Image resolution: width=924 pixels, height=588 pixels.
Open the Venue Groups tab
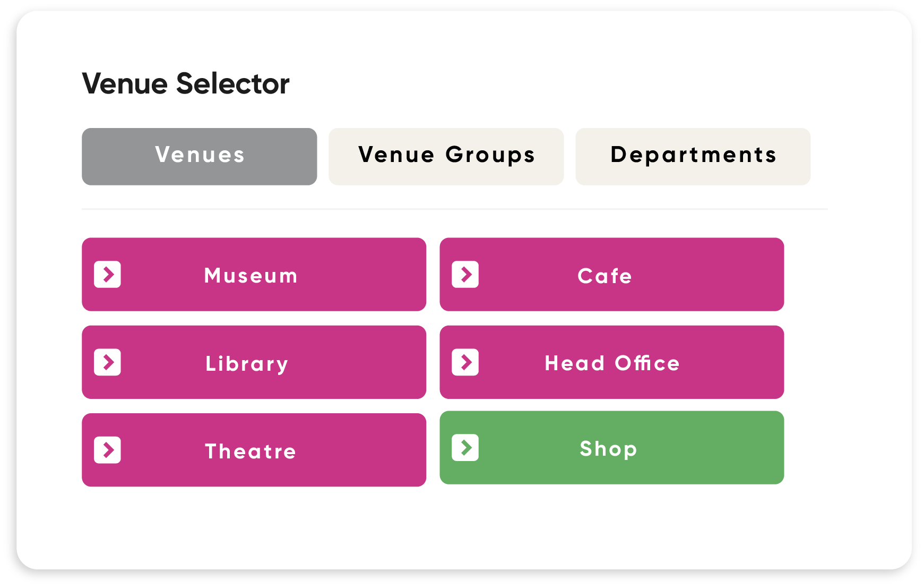coord(446,156)
